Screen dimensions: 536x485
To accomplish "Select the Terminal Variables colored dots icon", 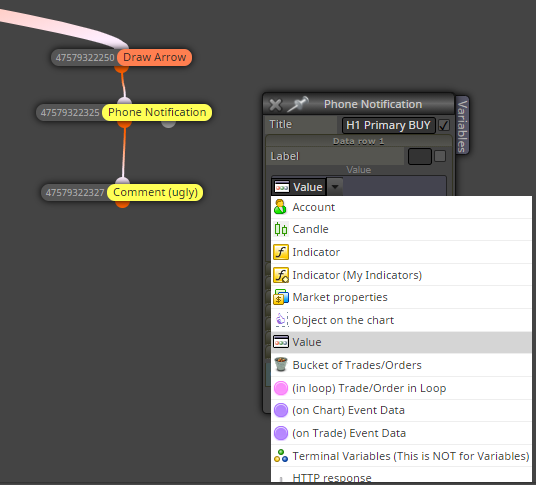I will coord(281,456).
